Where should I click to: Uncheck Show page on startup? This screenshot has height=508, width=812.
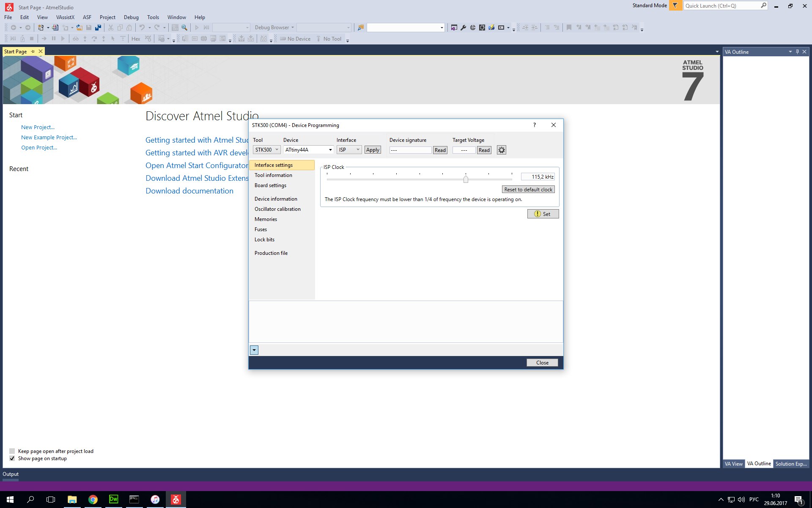click(x=12, y=458)
